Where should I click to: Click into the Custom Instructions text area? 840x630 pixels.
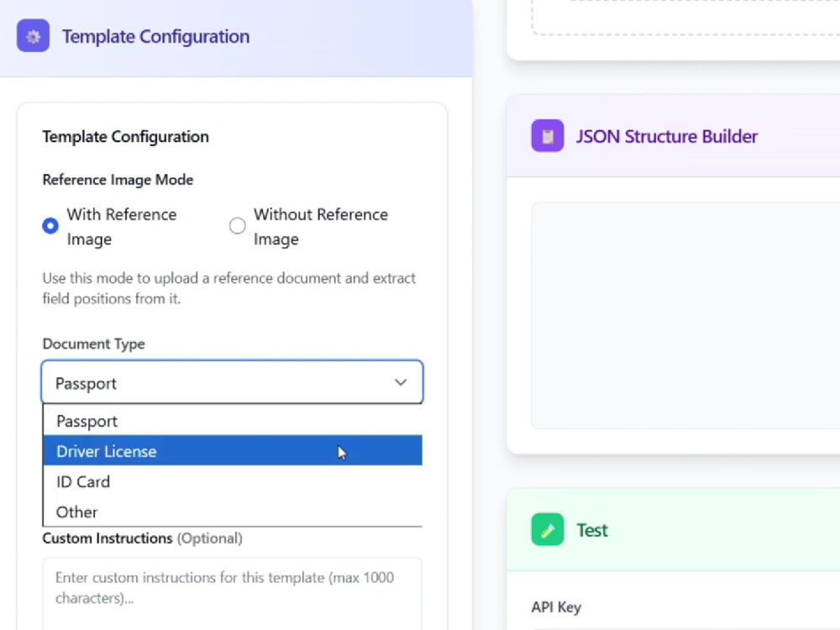click(x=233, y=594)
